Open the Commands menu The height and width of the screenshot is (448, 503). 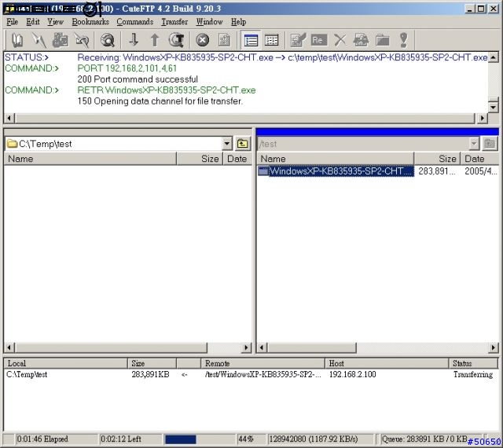tap(134, 22)
